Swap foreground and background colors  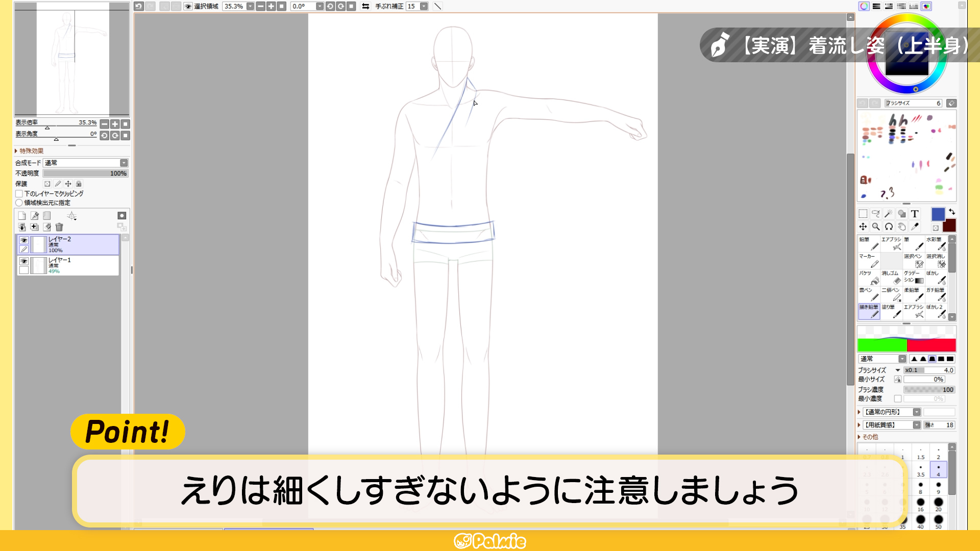(x=952, y=211)
